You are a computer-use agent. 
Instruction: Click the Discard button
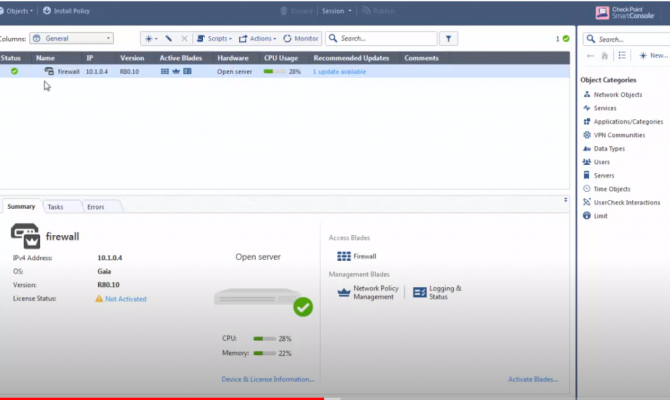(x=296, y=11)
